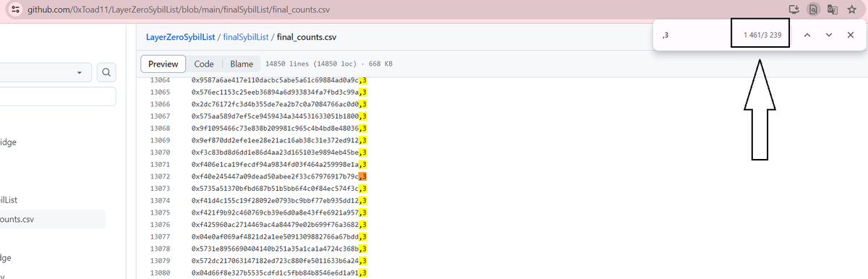Viewport: 868px width, 279px height.
Task: Open the finalSybilList breadcrumb link
Action: click(x=247, y=36)
